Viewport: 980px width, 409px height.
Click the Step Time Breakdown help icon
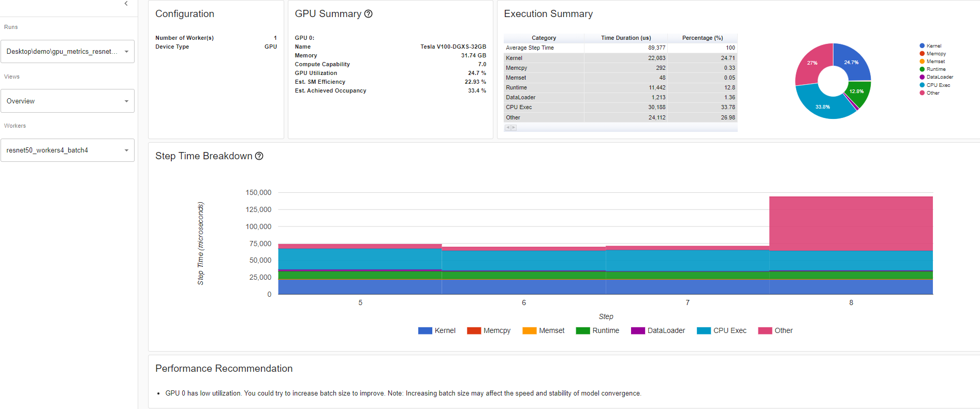point(259,156)
